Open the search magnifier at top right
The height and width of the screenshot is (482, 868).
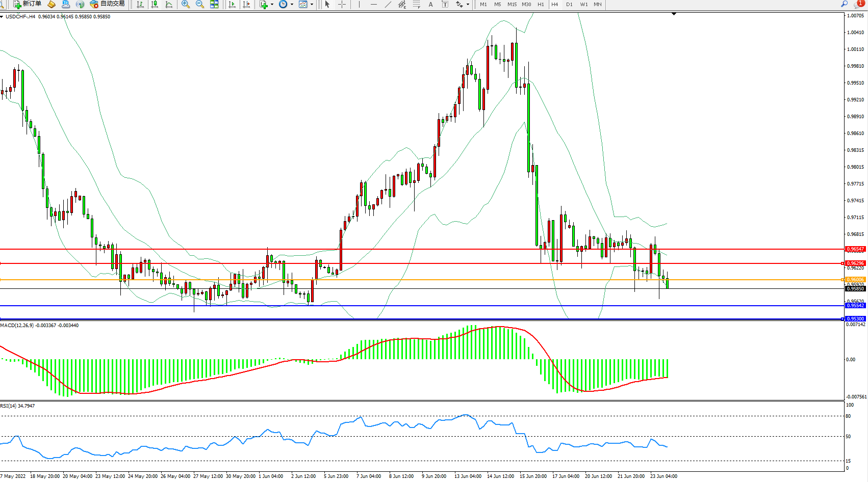click(844, 4)
